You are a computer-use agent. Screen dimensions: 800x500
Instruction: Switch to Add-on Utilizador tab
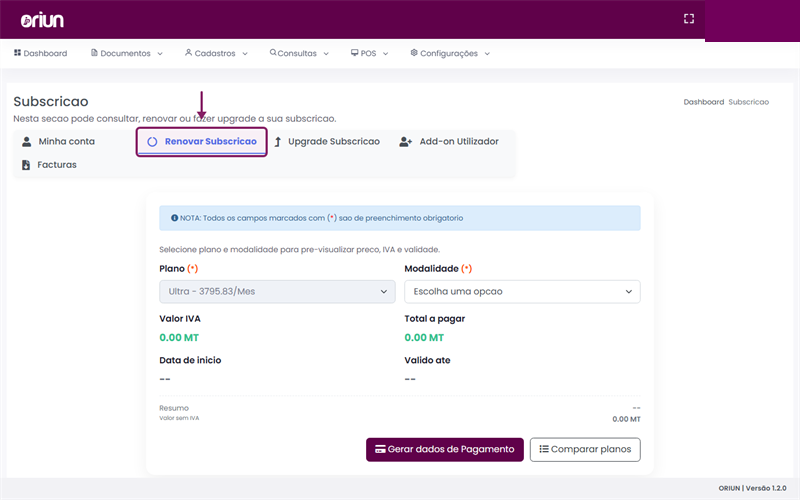[x=449, y=142]
